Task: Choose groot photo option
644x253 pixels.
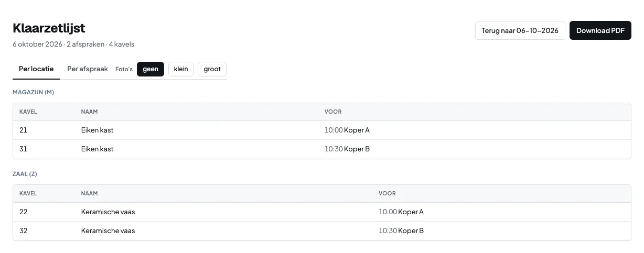Action: click(x=212, y=69)
